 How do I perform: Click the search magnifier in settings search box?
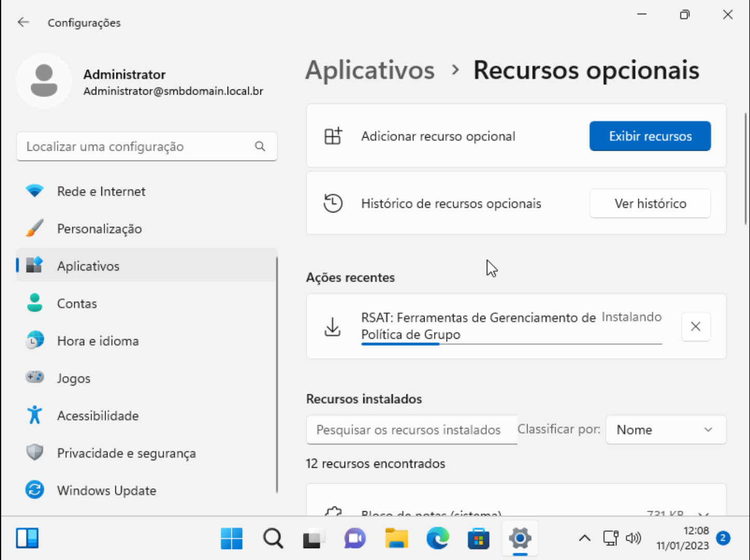[x=260, y=146]
